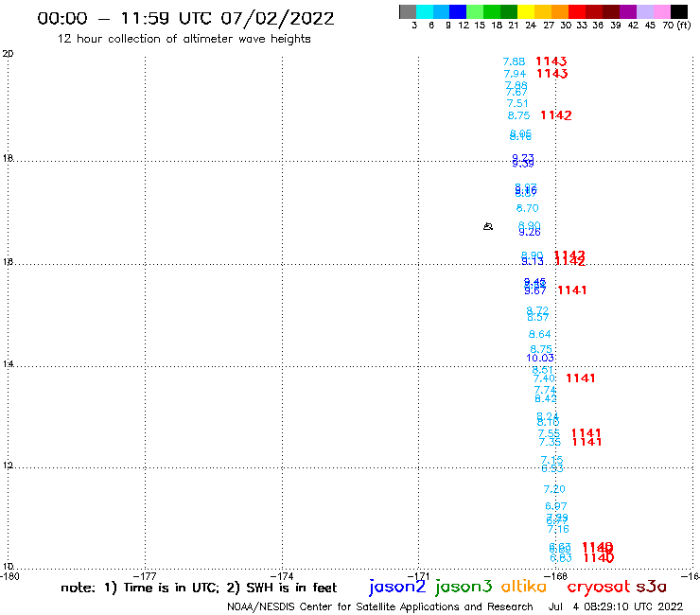
Task: Click the wave height value 7.94
Action: pyautogui.click(x=515, y=74)
